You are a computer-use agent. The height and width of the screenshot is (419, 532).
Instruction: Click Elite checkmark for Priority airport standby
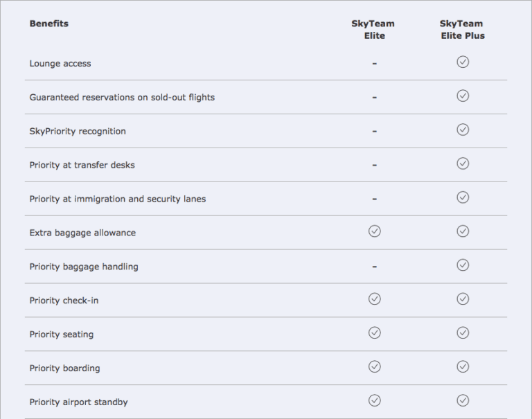(375, 401)
